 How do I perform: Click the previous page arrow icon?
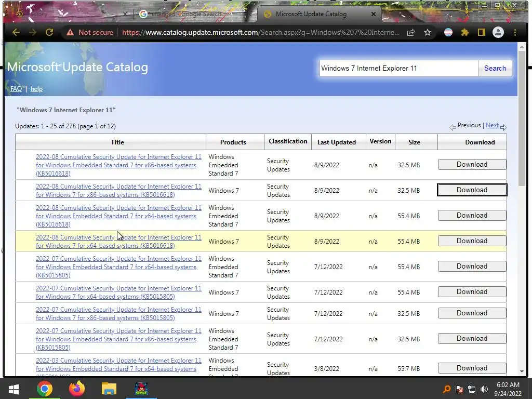(453, 127)
